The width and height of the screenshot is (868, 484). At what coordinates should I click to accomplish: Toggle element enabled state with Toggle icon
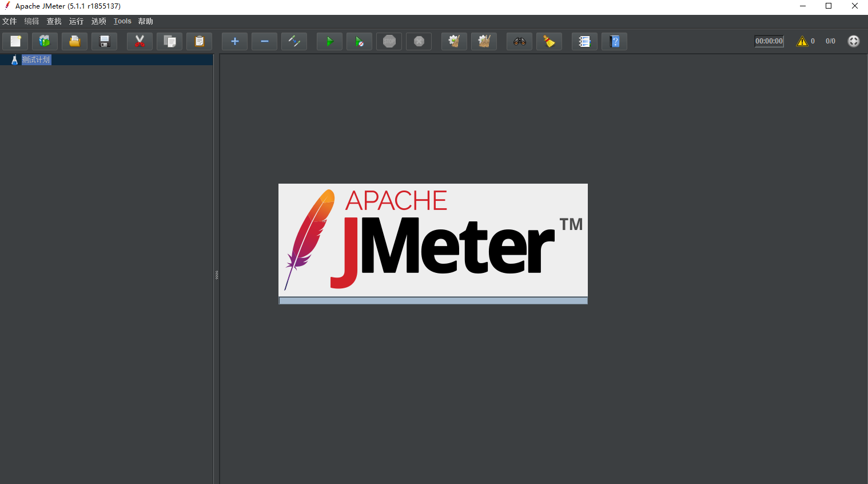coord(294,41)
